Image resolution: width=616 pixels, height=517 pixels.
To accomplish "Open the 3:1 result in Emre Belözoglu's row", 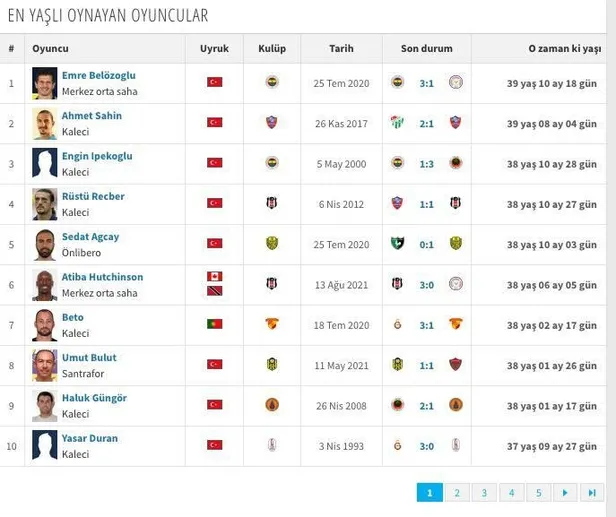I will point(426,82).
